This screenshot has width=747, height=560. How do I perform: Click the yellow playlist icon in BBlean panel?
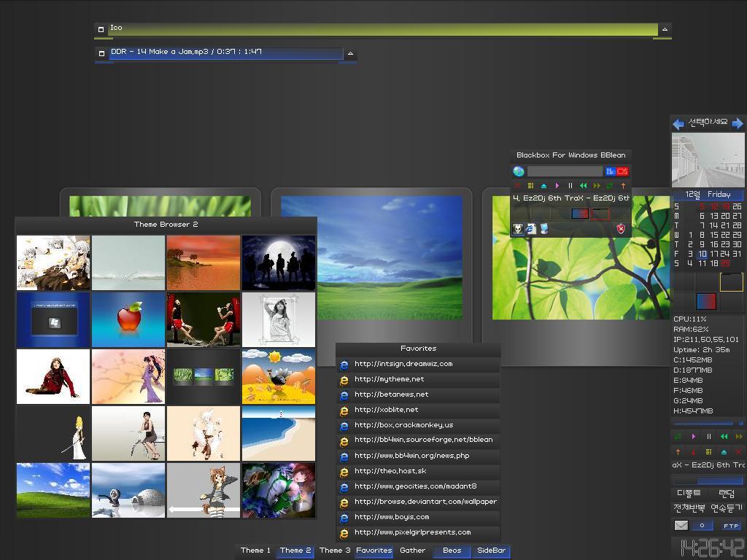coord(530,186)
